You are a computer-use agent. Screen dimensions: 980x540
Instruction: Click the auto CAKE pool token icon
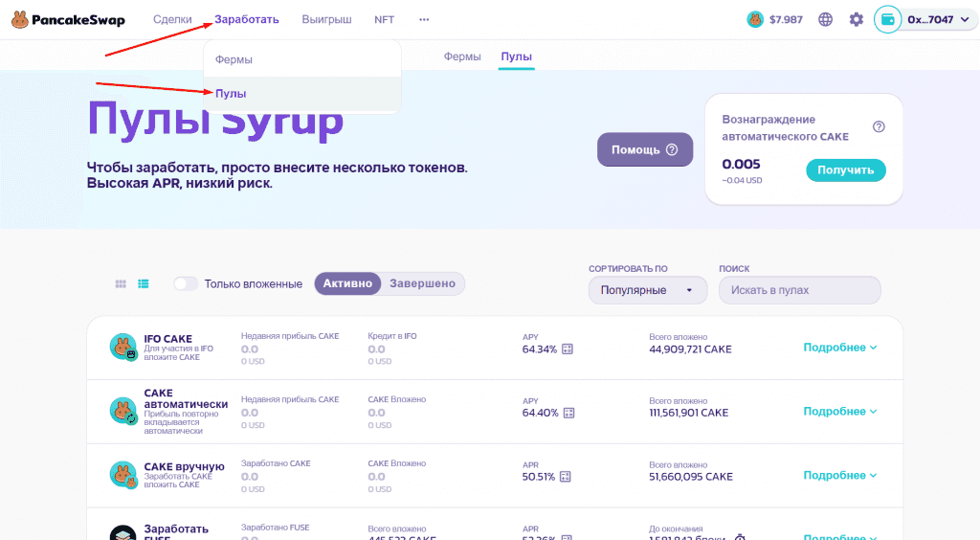(x=123, y=411)
